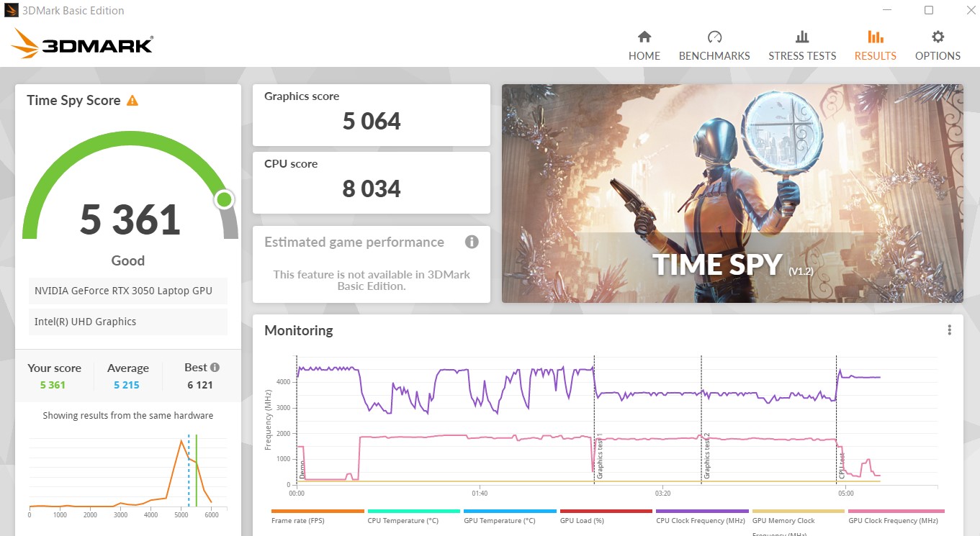Screen dimensions: 980x536
Task: Click the Best score 6 121
Action: 199,385
